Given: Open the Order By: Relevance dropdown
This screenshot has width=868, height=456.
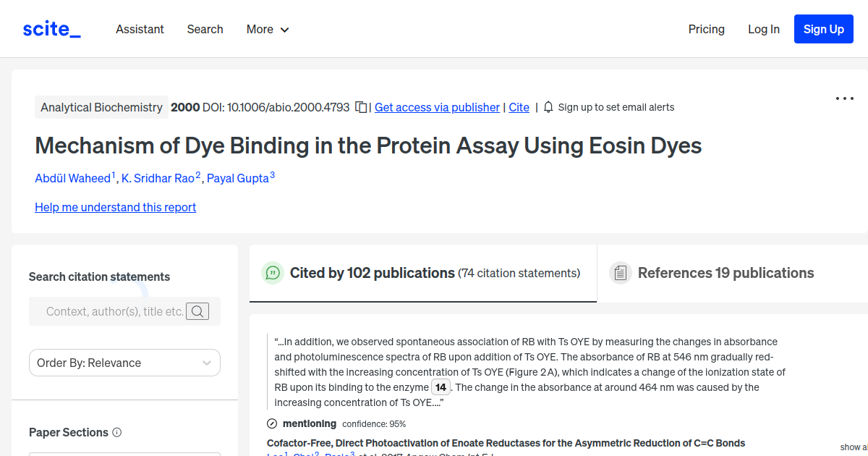Looking at the screenshot, I should coord(124,363).
